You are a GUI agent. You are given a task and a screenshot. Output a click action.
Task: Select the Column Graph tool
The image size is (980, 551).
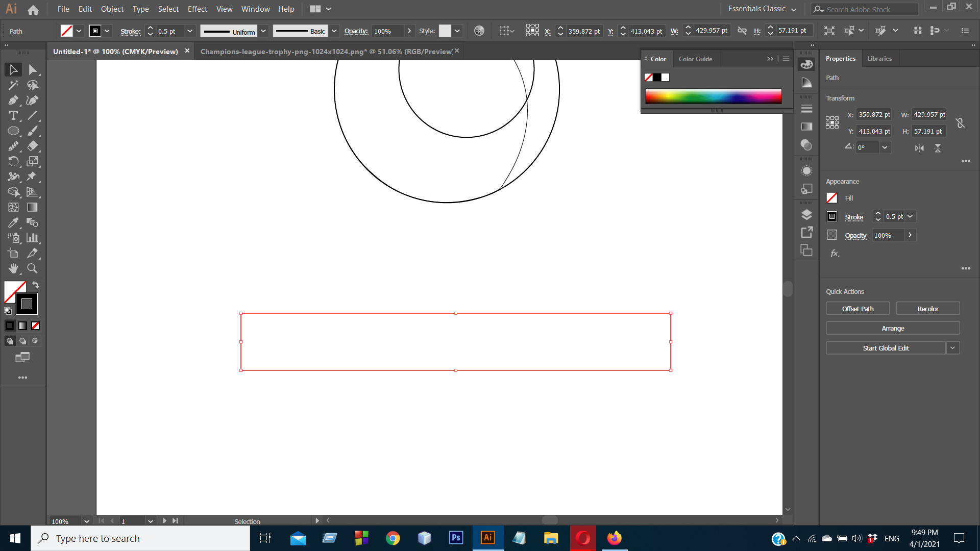point(33,238)
